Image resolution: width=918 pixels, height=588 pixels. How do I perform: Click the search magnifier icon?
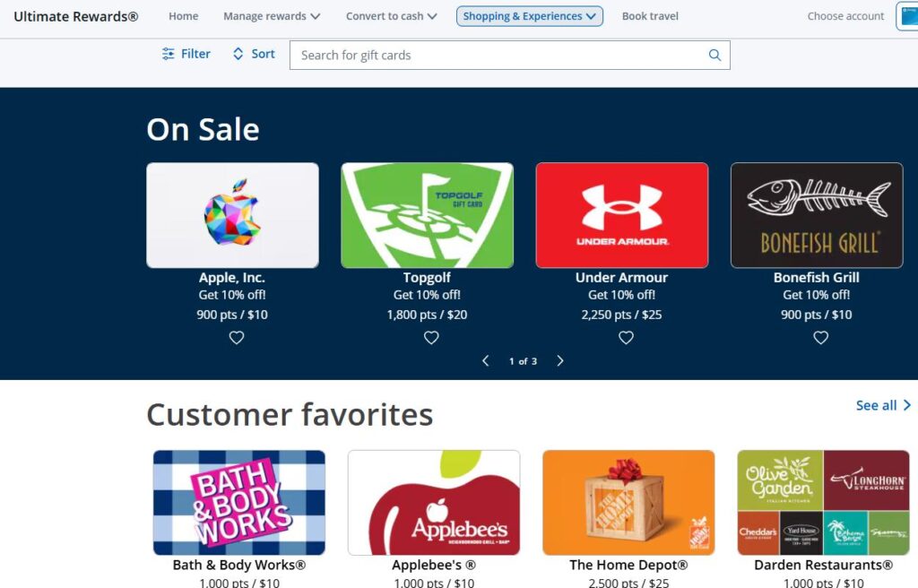714,55
